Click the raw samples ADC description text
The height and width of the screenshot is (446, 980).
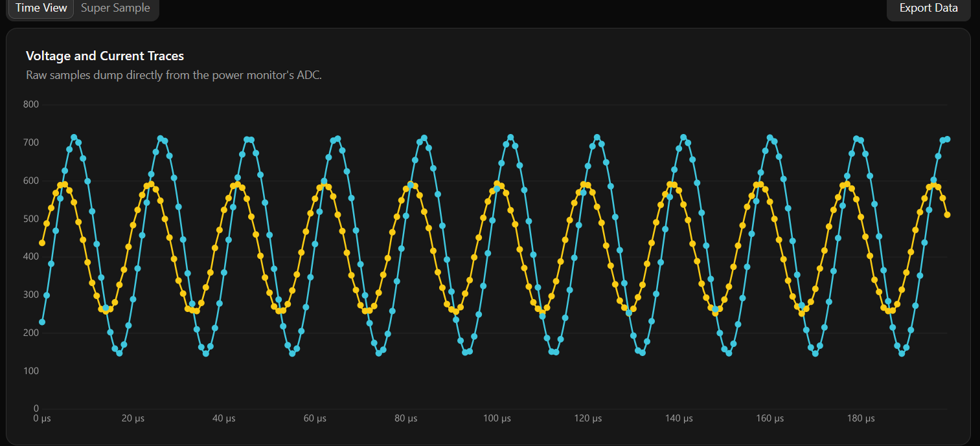pos(174,75)
